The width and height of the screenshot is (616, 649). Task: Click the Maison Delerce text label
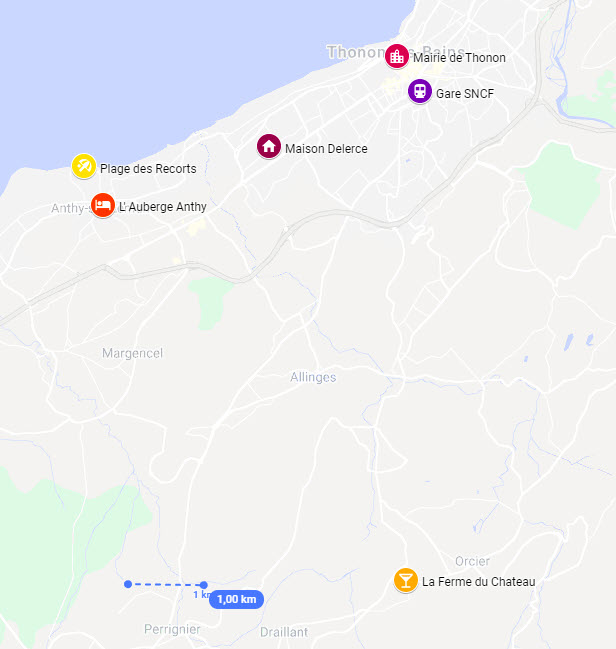point(326,149)
